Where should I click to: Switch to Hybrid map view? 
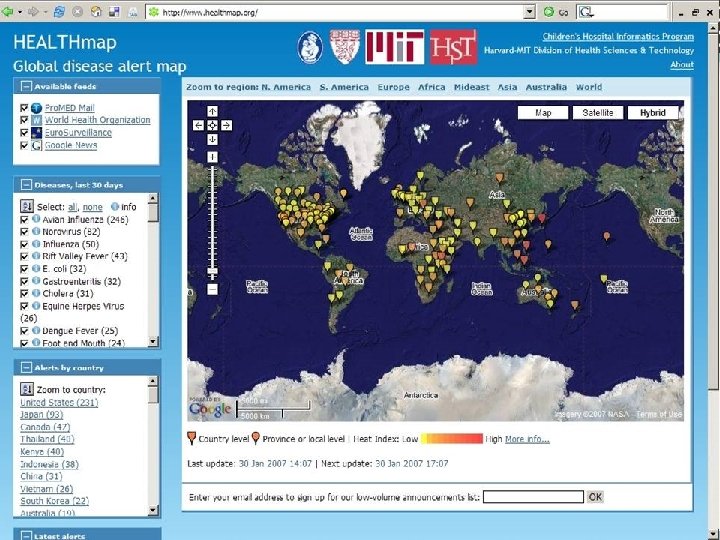pyautogui.click(x=652, y=112)
